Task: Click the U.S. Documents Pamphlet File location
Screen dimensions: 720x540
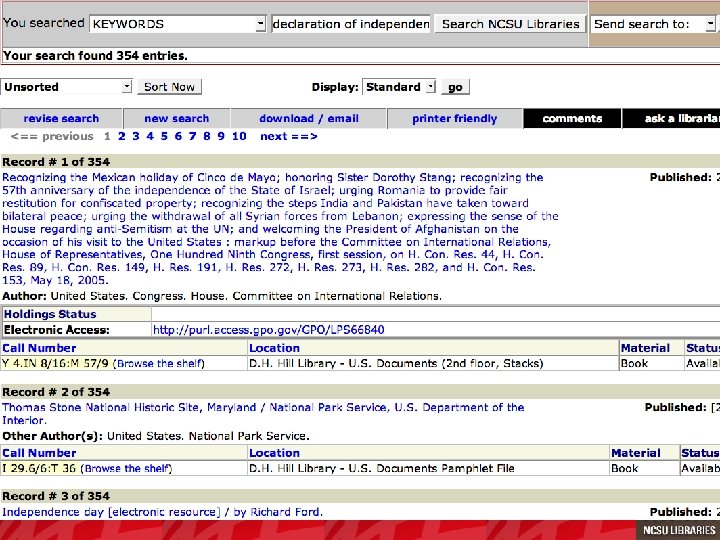Action: tap(382, 469)
